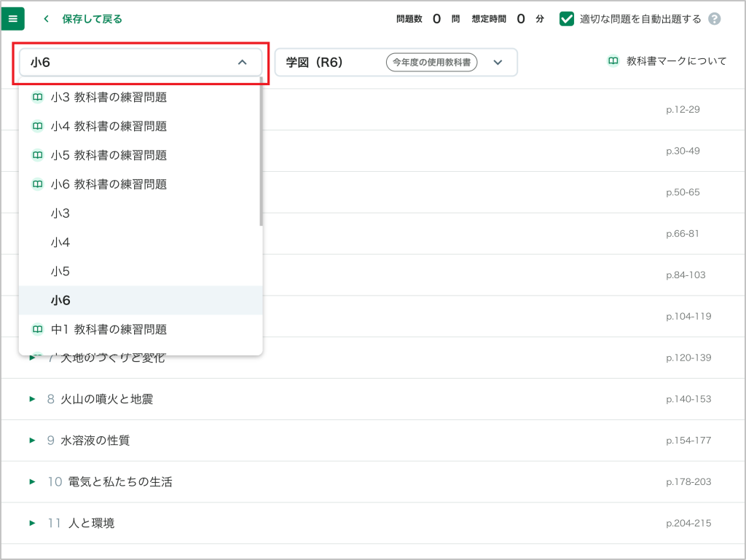Image resolution: width=746 pixels, height=560 pixels.
Task: Click page range p.84-103
Action: click(686, 275)
